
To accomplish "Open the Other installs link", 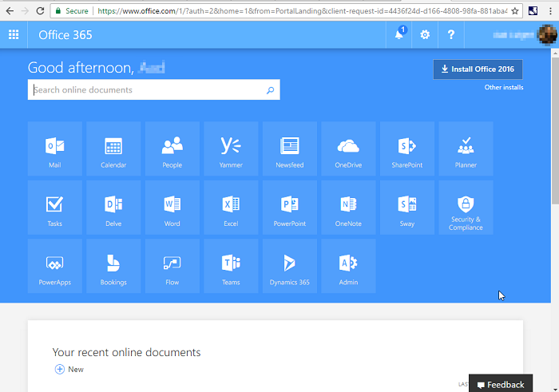I will tap(504, 87).
